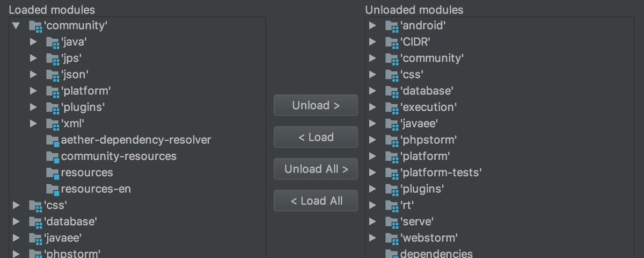This screenshot has height=258, width=644.
Task: Click the 'Unload >' button
Action: pyautogui.click(x=316, y=105)
